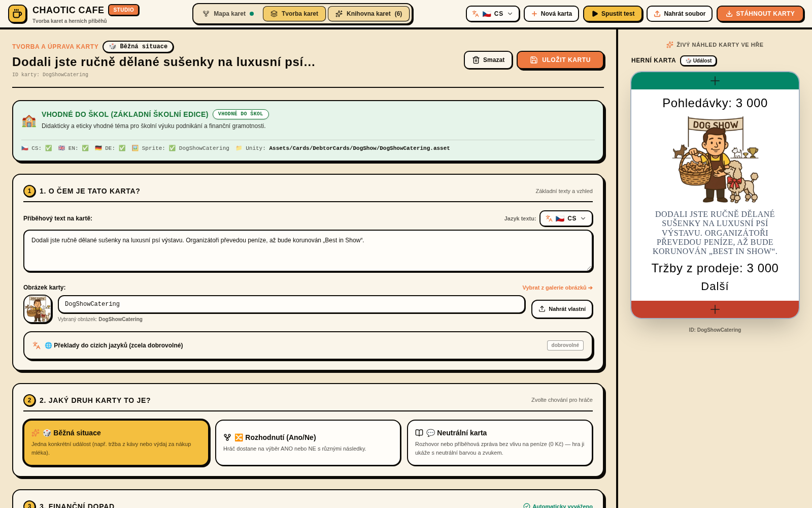Viewport: 812px width, 508px height.
Task: Click the Nahrát vlastní upload button
Action: pos(562,309)
